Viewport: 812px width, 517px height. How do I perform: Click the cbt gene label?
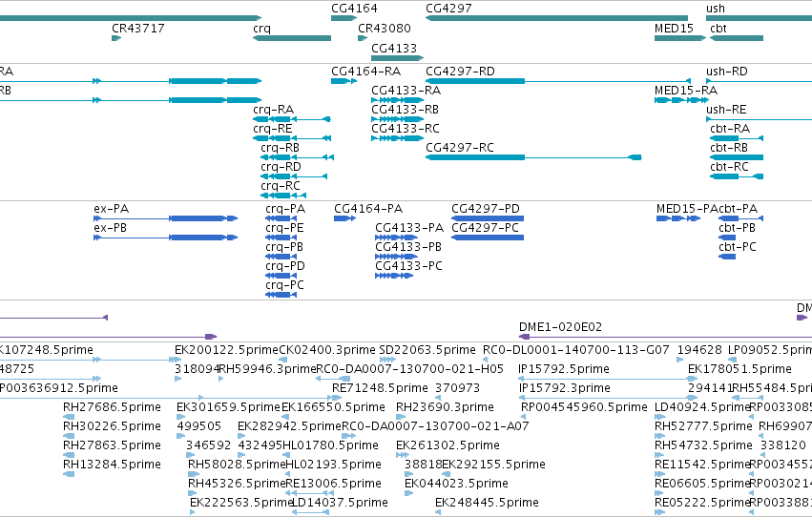click(718, 28)
